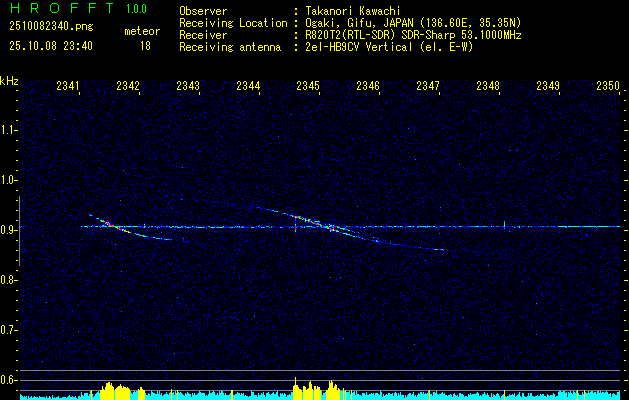Viewport: 629px width, 400px height.
Task: Click the 2341 time axis marker
Action: coord(68,85)
